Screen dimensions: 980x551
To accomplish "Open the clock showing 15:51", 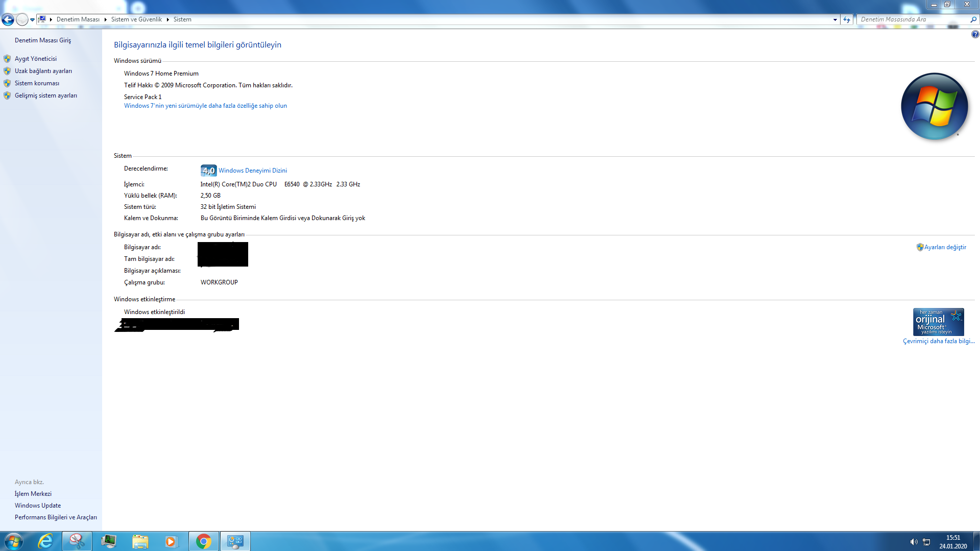I will click(x=953, y=541).
